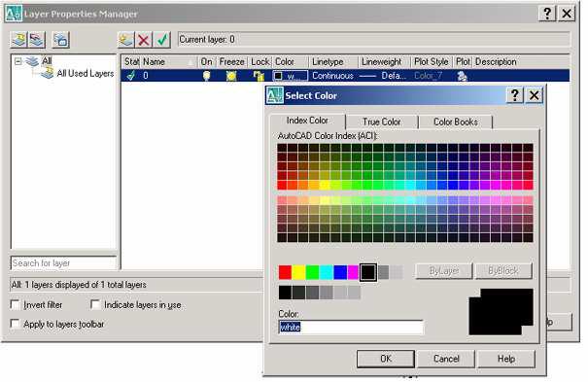Click layer 0 Continuous linetype
The image size is (588, 382).
coord(332,76)
